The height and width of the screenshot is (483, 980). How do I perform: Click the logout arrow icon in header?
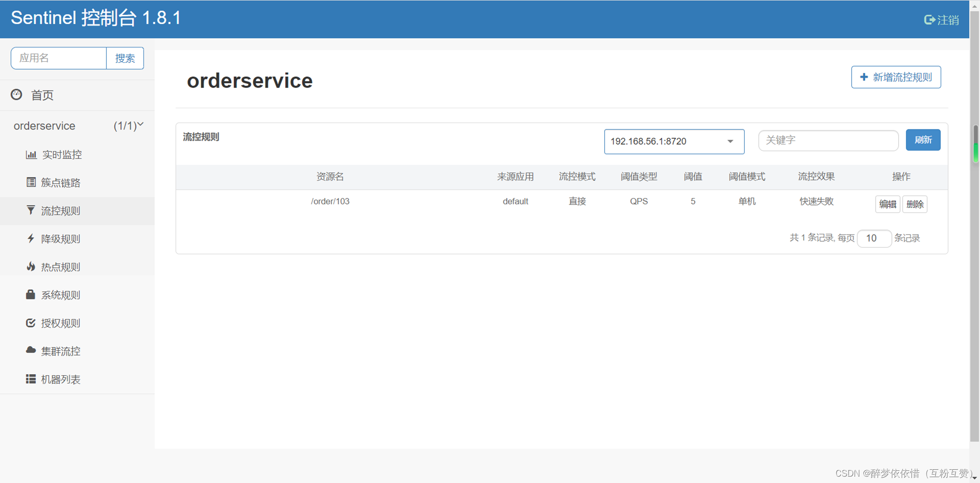[929, 20]
